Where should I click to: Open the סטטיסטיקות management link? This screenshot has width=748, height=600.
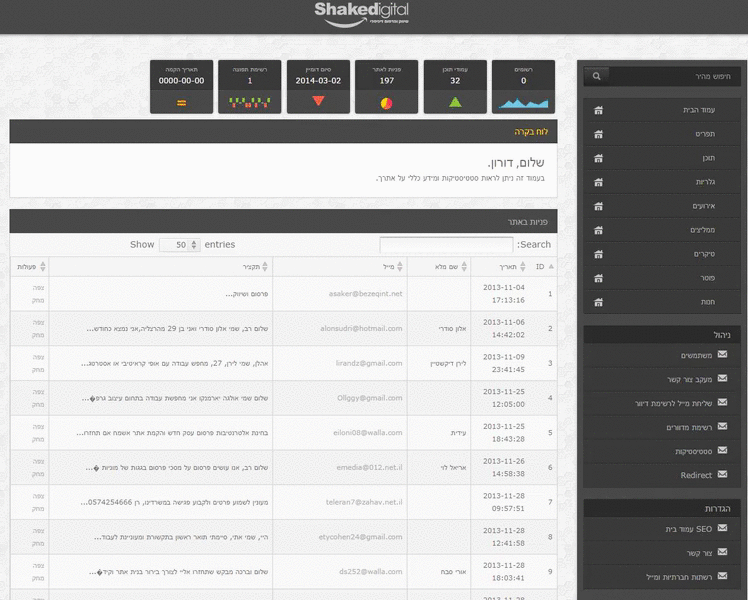[x=693, y=451]
